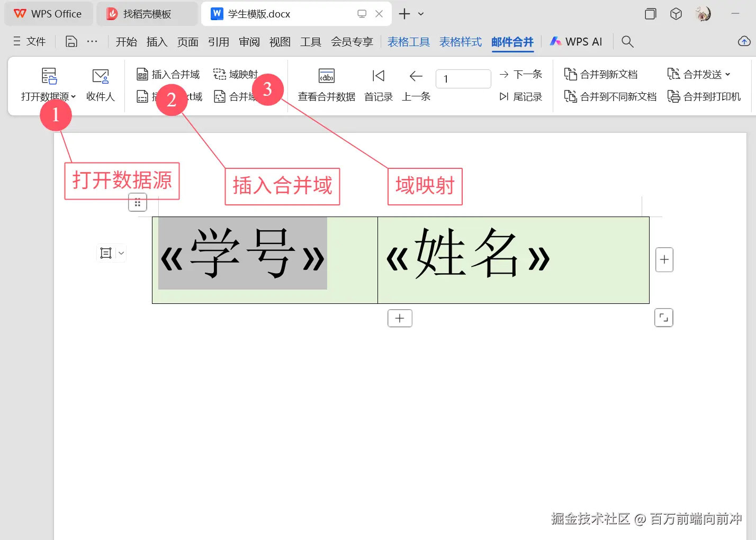Image resolution: width=756 pixels, height=540 pixels.
Task: Click the «学号» merge field
Action: point(242,253)
